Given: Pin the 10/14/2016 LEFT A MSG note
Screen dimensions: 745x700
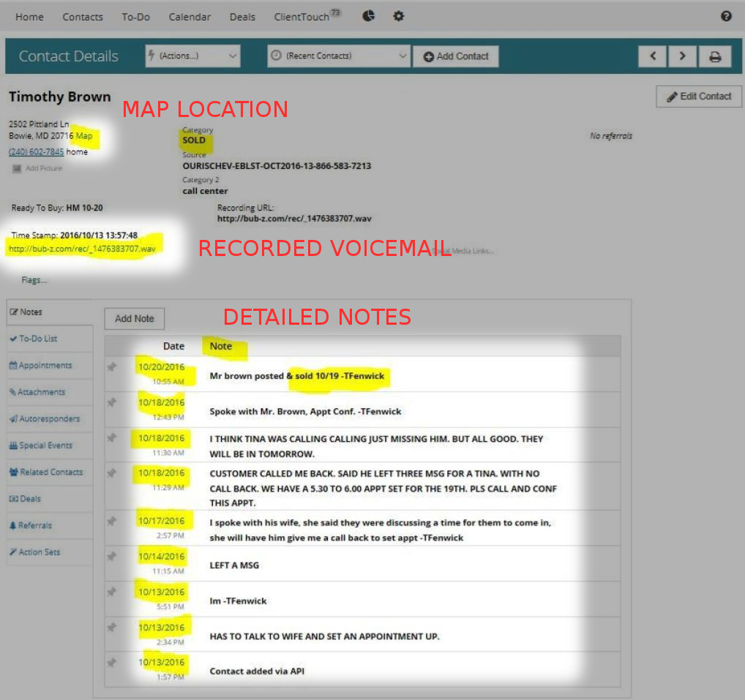Looking at the screenshot, I should pyautogui.click(x=112, y=557).
